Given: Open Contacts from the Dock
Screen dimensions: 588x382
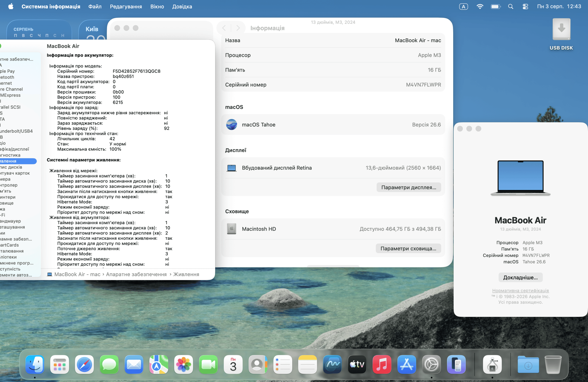Looking at the screenshot, I should [258, 364].
